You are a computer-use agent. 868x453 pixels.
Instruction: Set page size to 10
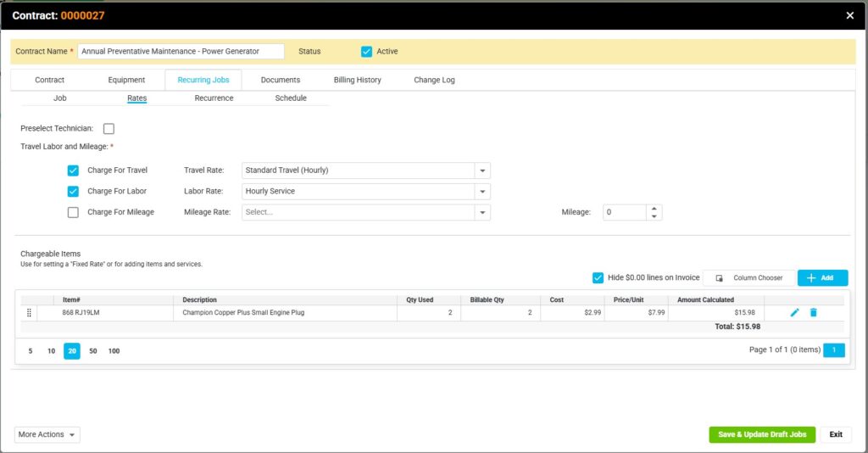51,351
